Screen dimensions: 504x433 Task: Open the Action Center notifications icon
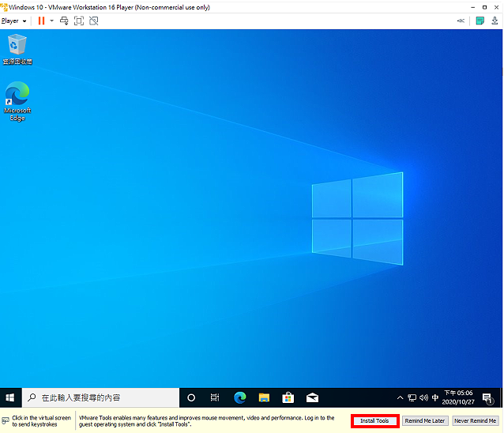(487, 398)
